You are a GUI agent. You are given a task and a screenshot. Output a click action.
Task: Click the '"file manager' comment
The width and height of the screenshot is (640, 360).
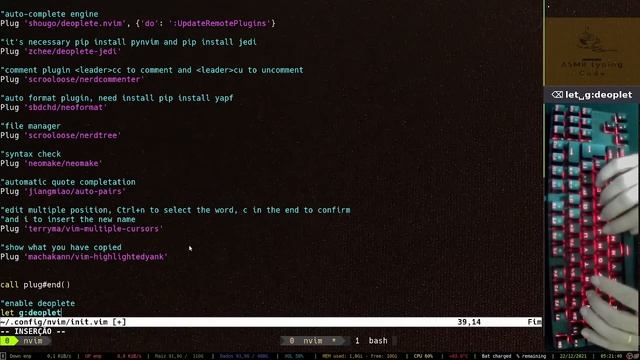(30, 126)
